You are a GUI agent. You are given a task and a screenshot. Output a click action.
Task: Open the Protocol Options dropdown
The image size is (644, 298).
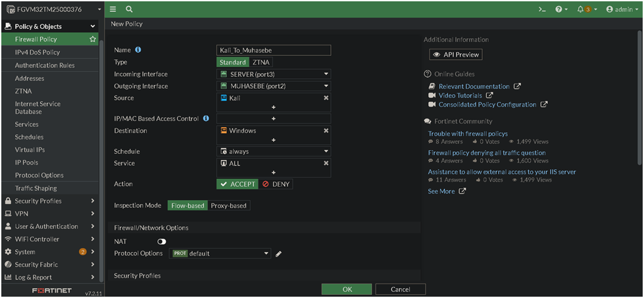(x=220, y=253)
